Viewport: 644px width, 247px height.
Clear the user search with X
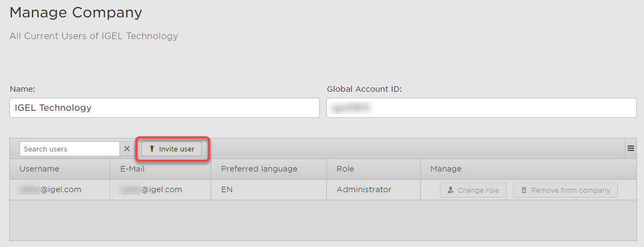click(x=127, y=149)
